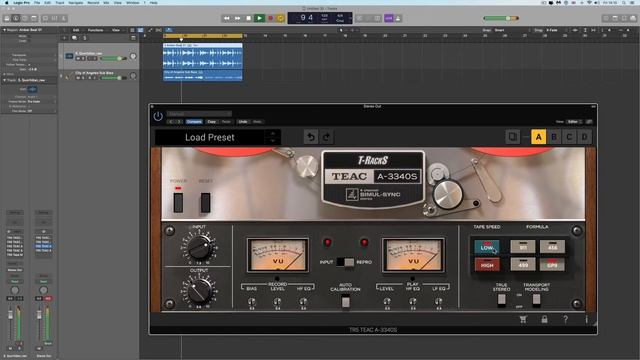640x360 pixels.
Task: Toggle the purple count-in button
Action: 389,18
